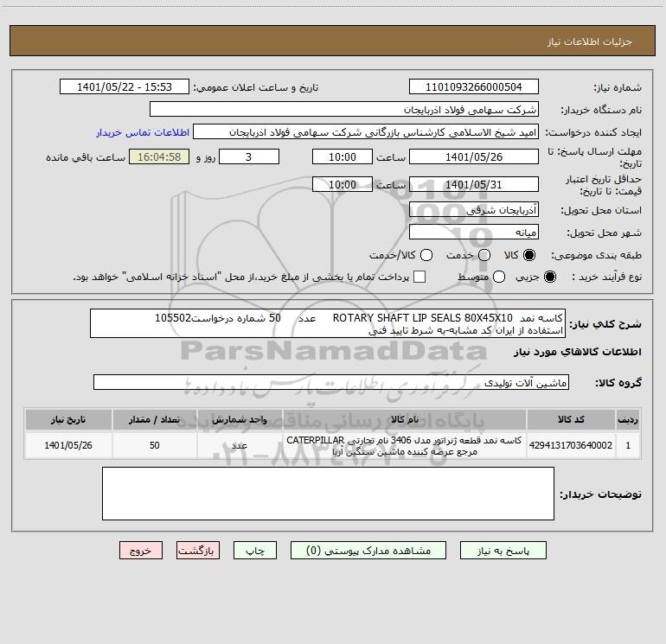
Task: Click the requester field امید شیخ الاسلامی
Action: pos(366,131)
